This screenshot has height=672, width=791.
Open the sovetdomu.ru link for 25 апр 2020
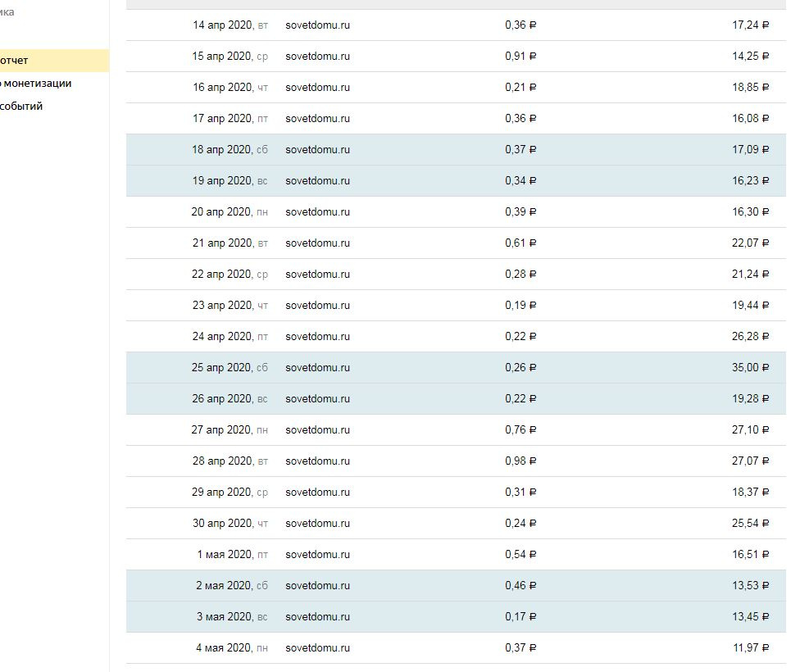(x=317, y=368)
